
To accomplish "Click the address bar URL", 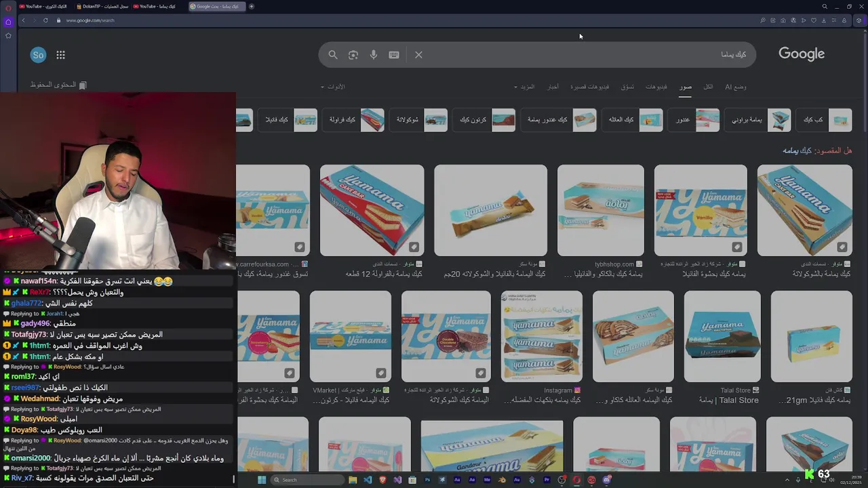I will tap(90, 20).
